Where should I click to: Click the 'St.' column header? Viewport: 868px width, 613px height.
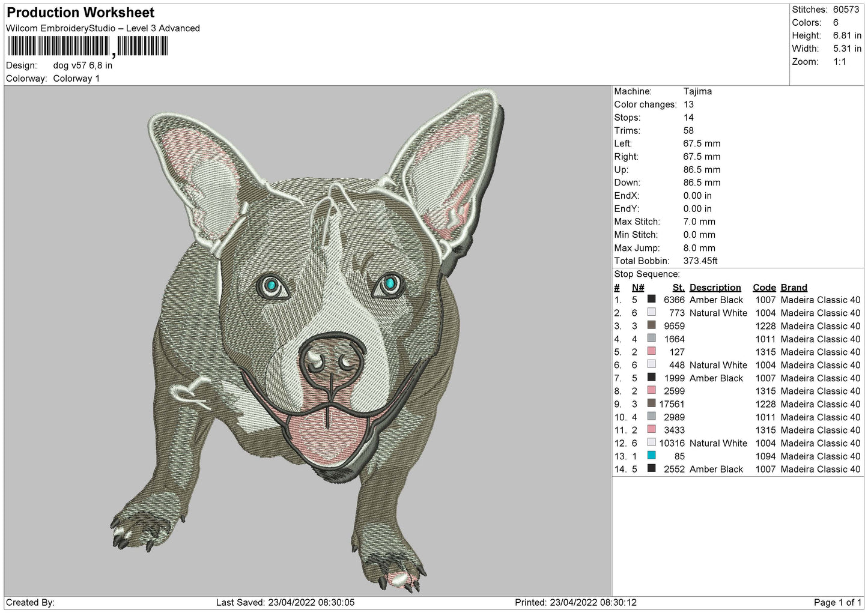coord(678,288)
